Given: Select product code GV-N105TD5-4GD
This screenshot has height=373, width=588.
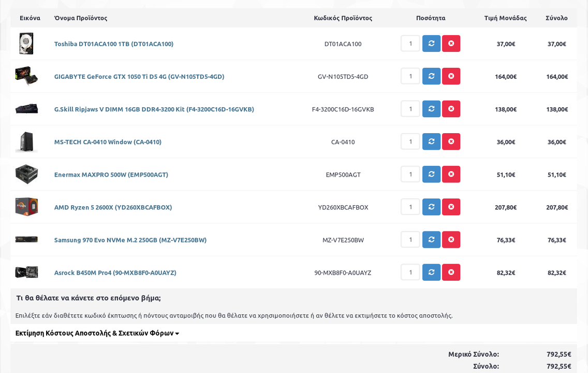Looking at the screenshot, I should pos(343,77).
